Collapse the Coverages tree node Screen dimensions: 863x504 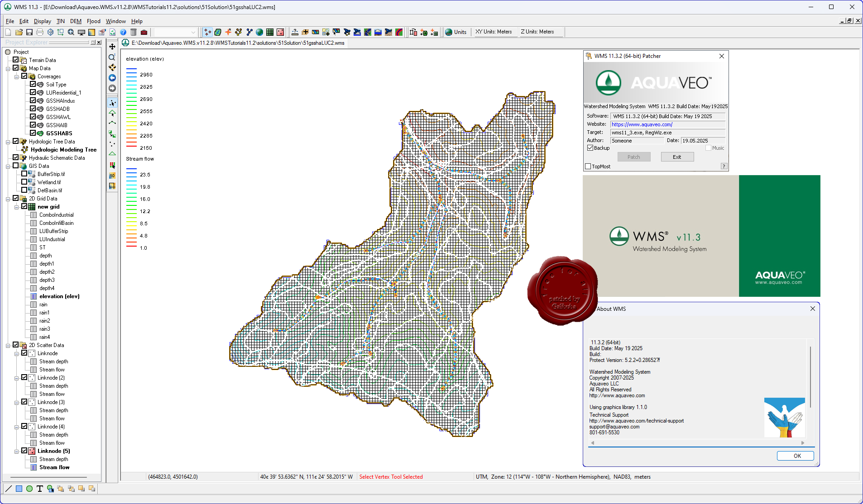[16, 77]
